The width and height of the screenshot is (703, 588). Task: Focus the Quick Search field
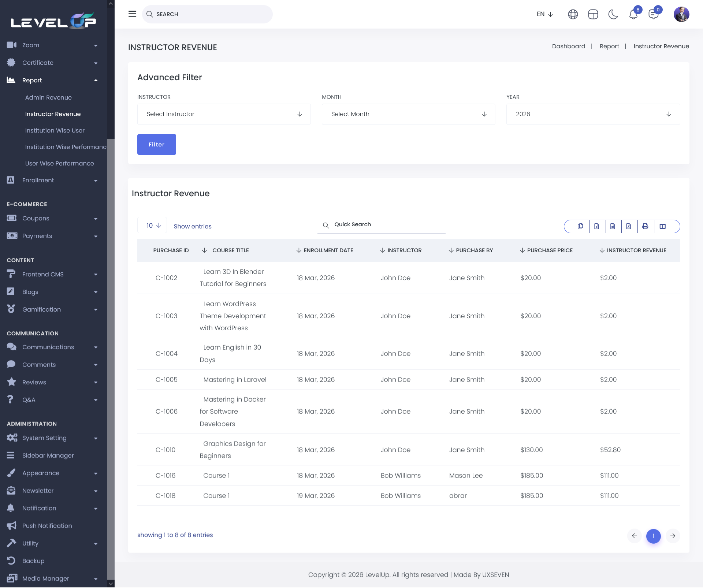tap(384, 224)
